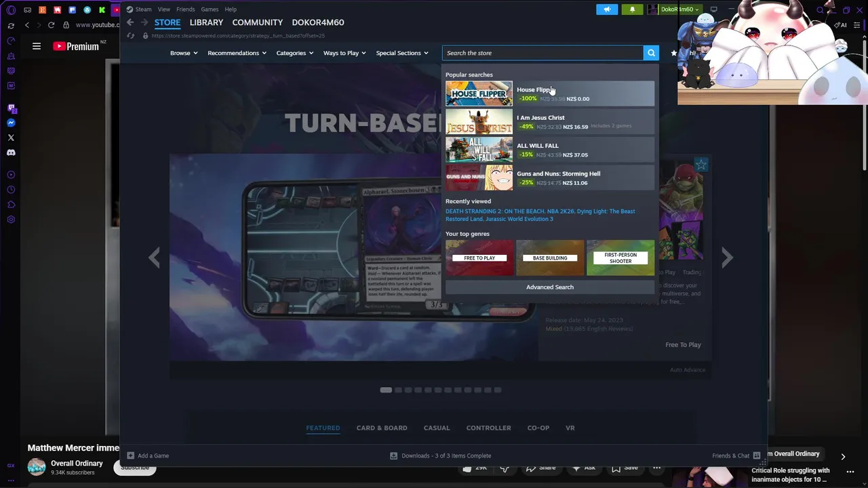This screenshot has height=488, width=868.
Task: Select FREE TO PLAY genre tile
Action: click(x=479, y=258)
